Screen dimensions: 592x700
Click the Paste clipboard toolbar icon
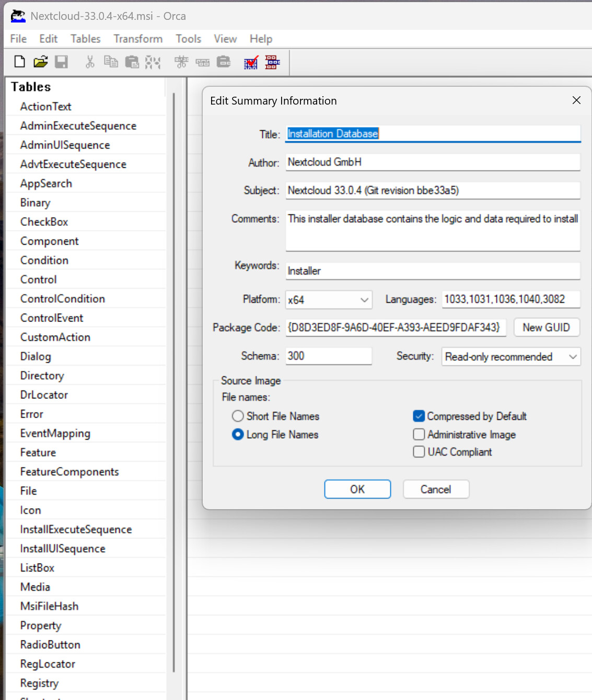tap(132, 62)
